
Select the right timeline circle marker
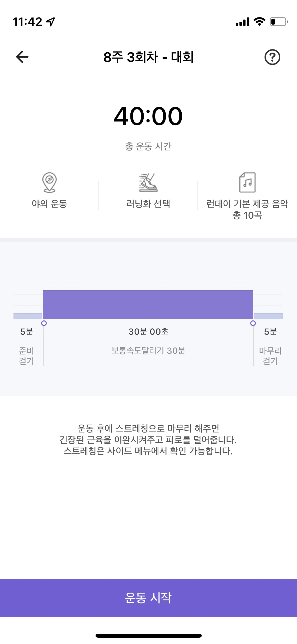pos(253,323)
